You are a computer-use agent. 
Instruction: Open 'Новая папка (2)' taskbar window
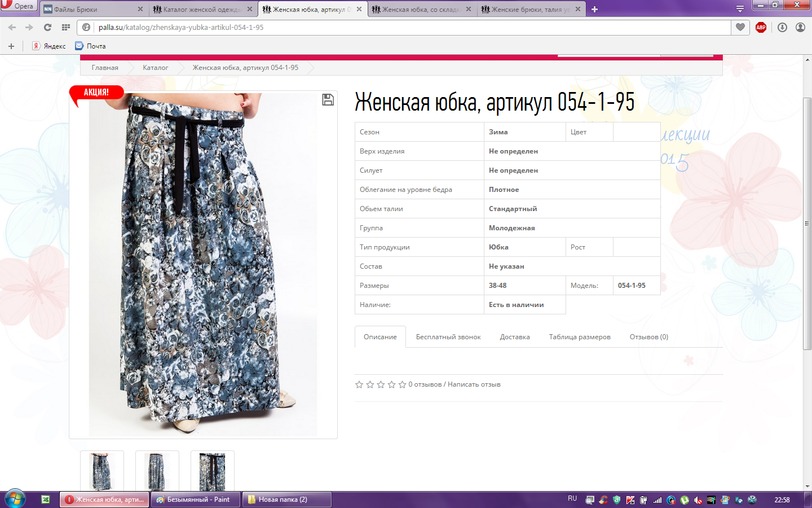pos(286,500)
